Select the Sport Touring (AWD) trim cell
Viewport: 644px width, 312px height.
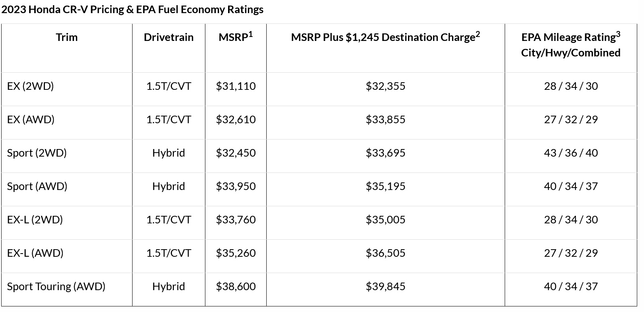(x=56, y=287)
